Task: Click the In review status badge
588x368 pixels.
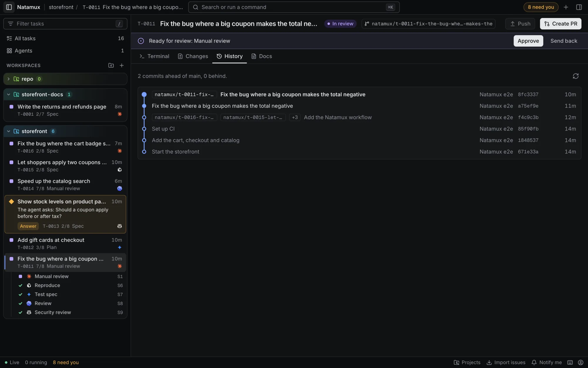Action: pyautogui.click(x=340, y=24)
